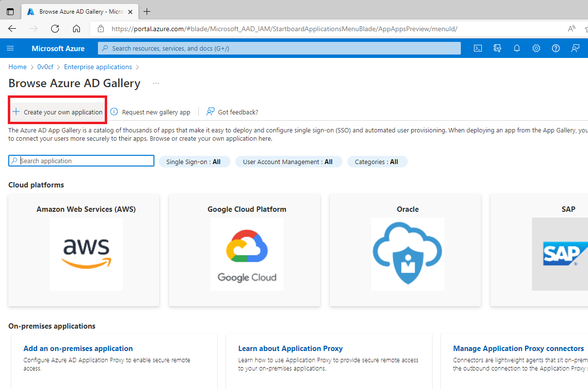
Task: Open portal Settings gear
Action: (x=536, y=48)
